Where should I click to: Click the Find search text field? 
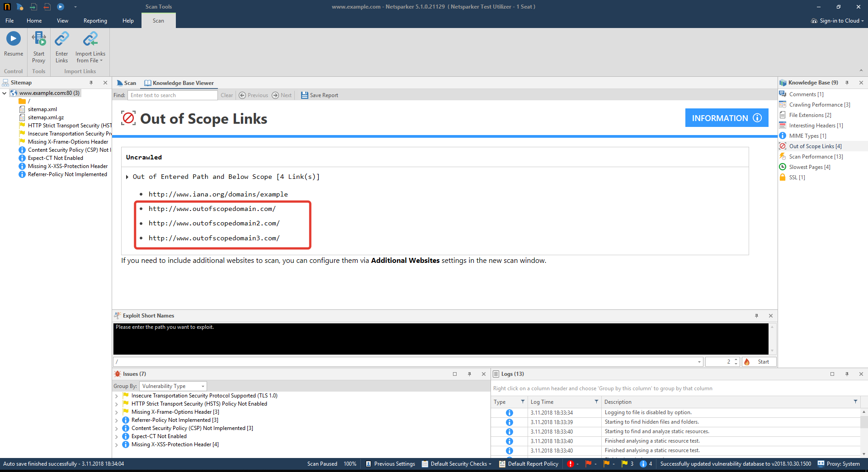(x=173, y=95)
